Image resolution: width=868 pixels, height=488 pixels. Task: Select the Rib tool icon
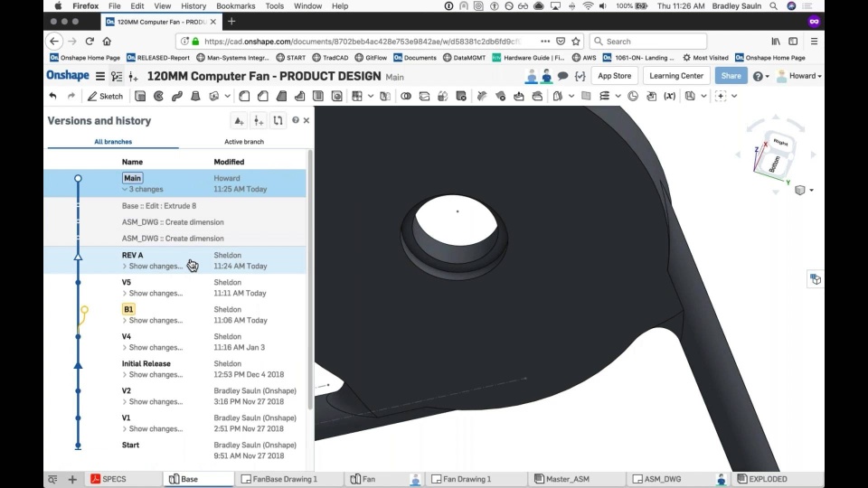pyautogui.click(x=299, y=97)
